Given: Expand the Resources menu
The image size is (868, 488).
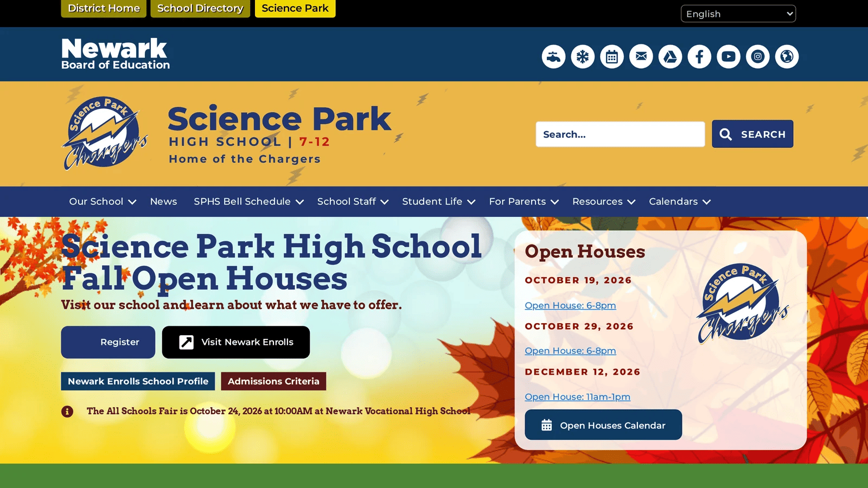Looking at the screenshot, I should click(x=604, y=202).
